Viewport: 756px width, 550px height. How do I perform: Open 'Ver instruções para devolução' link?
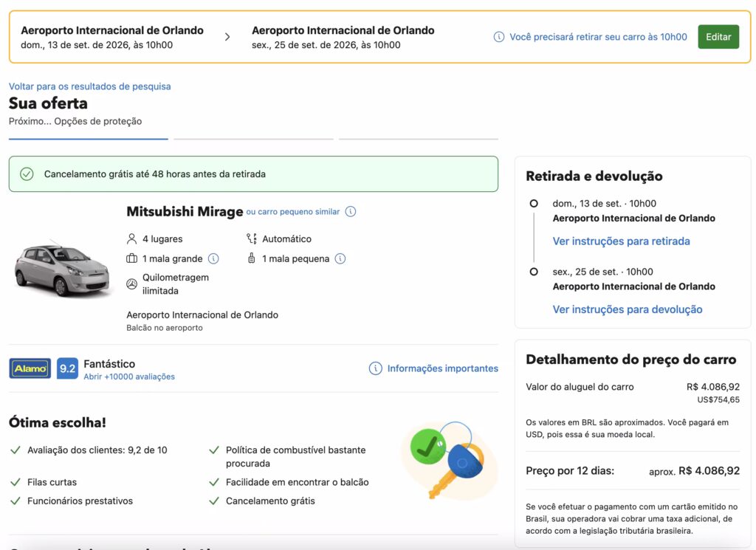(627, 309)
